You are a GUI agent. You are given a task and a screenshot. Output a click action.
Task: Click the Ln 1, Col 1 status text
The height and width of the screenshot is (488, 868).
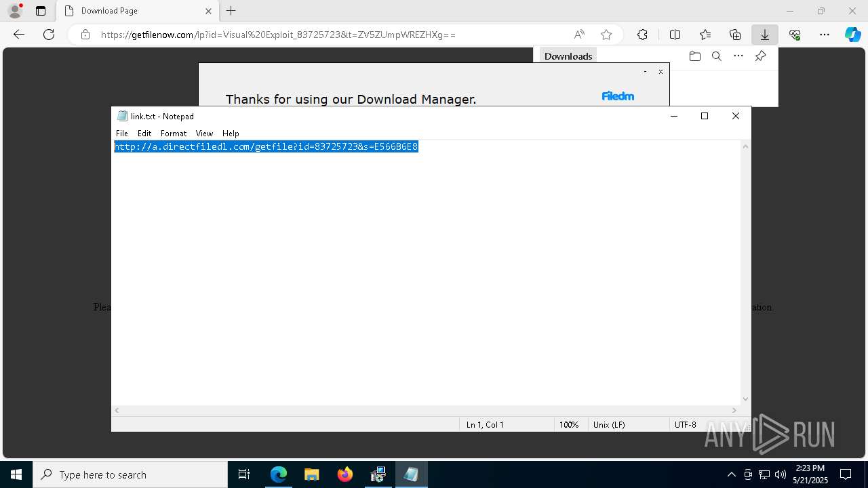485,425
